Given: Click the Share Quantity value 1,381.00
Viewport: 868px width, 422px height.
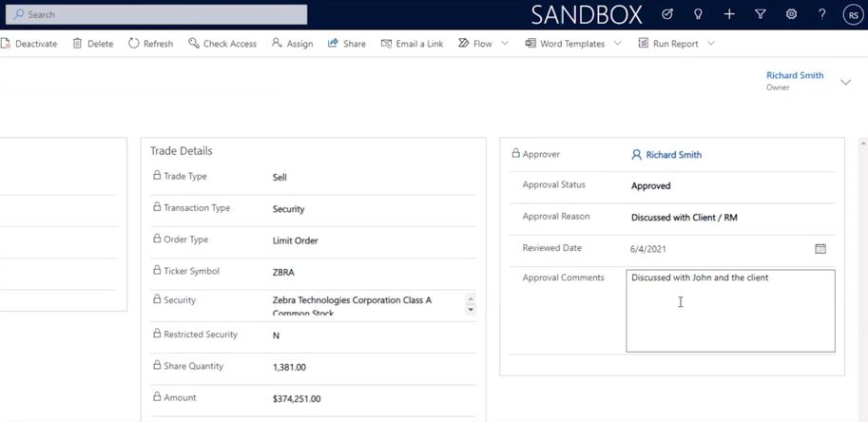Looking at the screenshot, I should [289, 367].
